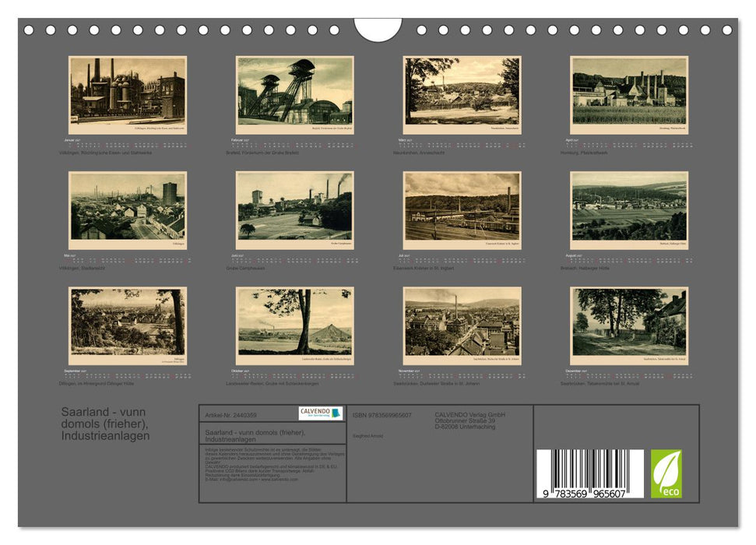Click the 'März' month label

coord(402,140)
